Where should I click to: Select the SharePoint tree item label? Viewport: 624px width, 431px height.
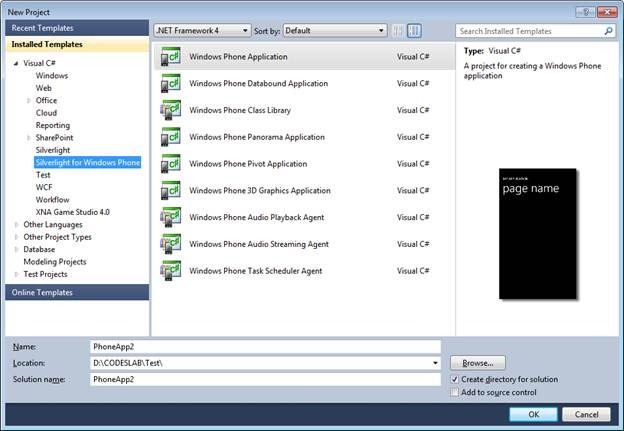(55, 138)
